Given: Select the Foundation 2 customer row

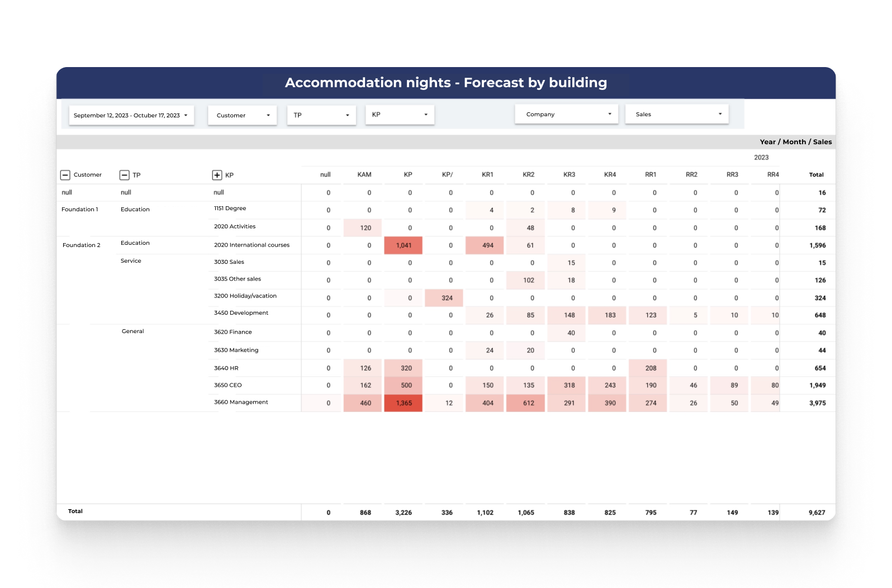Looking at the screenshot, I should (x=82, y=245).
